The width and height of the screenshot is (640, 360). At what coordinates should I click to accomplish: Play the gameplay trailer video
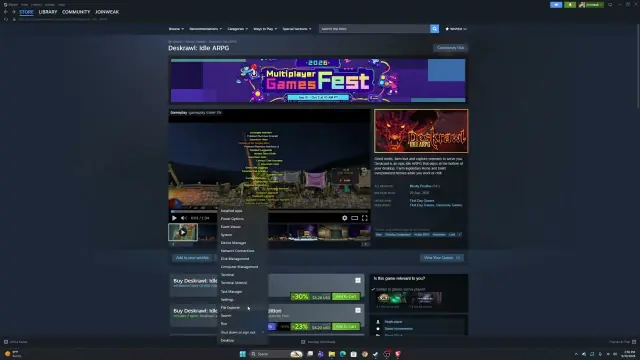pyautogui.click(x=174, y=218)
